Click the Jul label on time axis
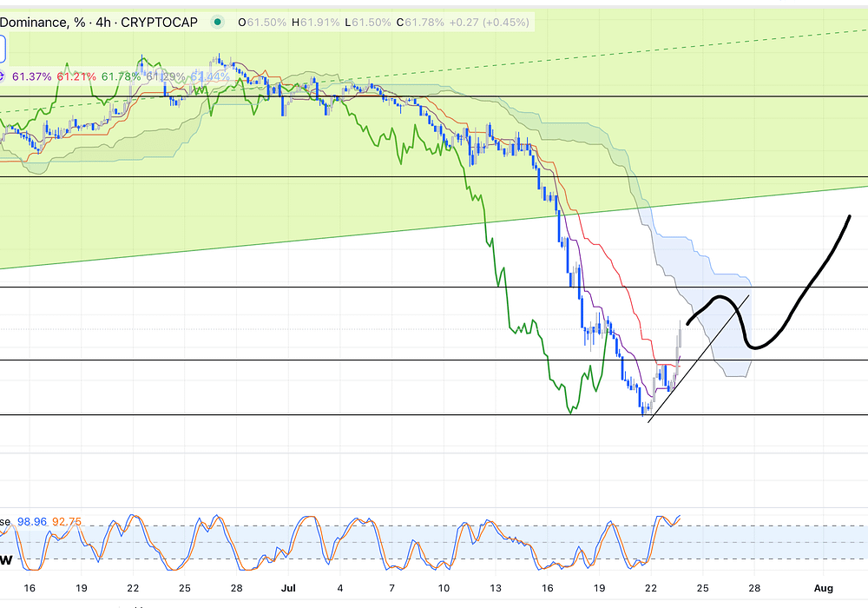 [x=288, y=588]
